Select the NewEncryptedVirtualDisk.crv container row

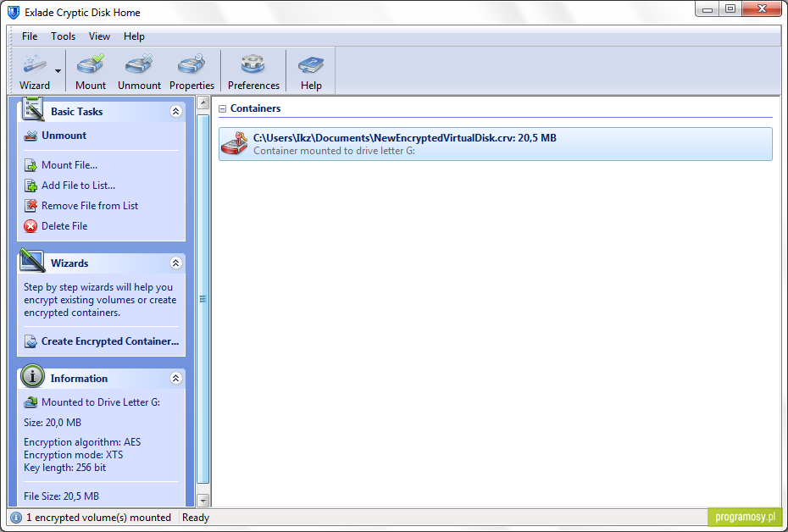pos(495,144)
